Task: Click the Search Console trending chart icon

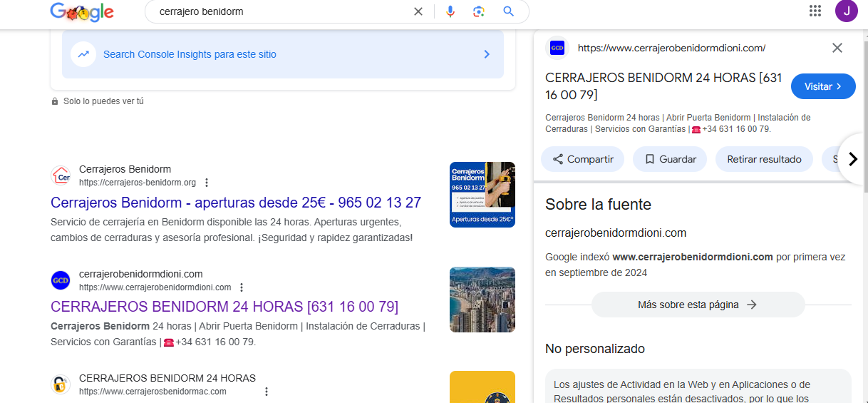Action: (x=83, y=54)
